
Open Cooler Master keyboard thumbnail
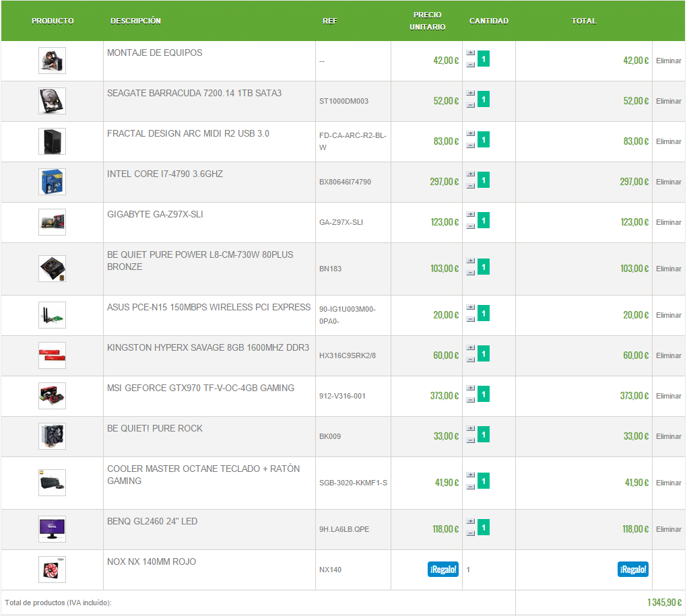coord(52,483)
